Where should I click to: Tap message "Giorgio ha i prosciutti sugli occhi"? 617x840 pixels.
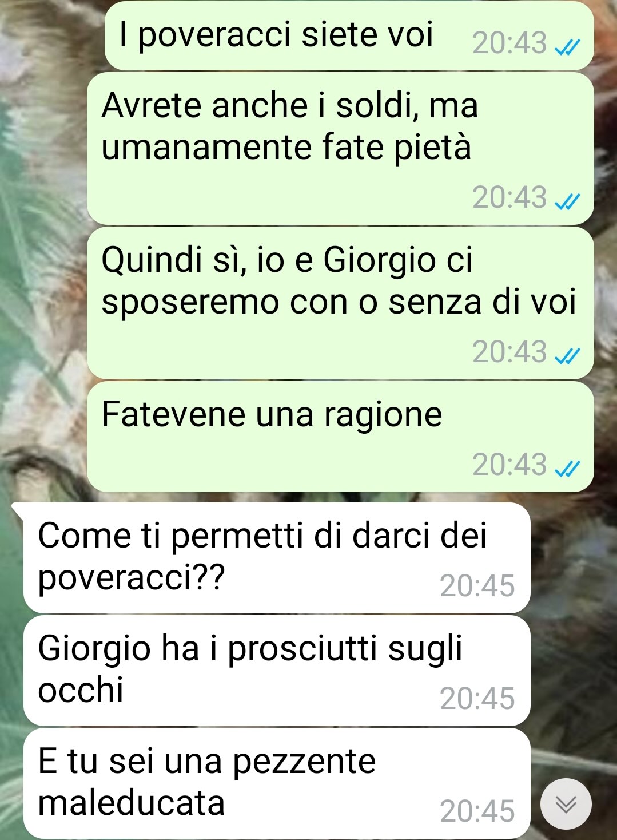276,671
